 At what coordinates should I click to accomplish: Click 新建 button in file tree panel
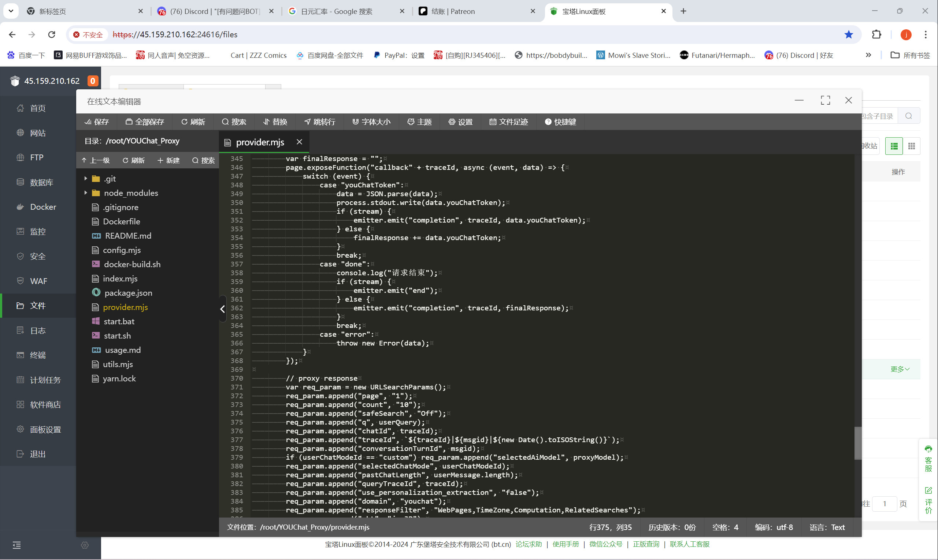(x=168, y=160)
